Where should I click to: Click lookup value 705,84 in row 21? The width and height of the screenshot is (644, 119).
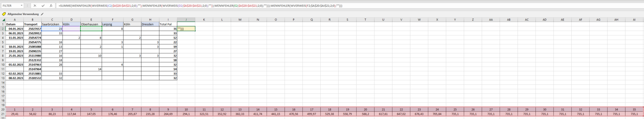[x=437, y=114]
